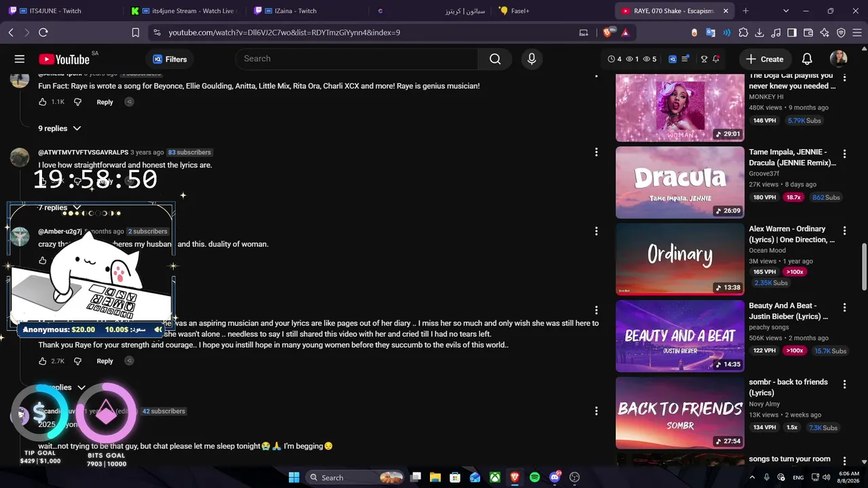Reply to the comment with 2.7K likes
Screen dimensions: 868x488
pyautogui.click(x=104, y=361)
